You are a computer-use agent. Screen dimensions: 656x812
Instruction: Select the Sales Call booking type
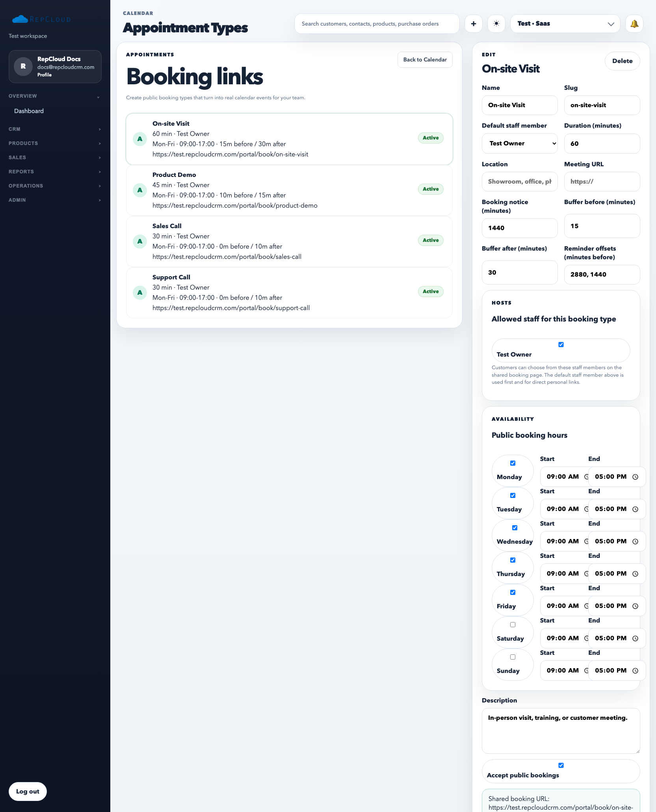coord(289,242)
